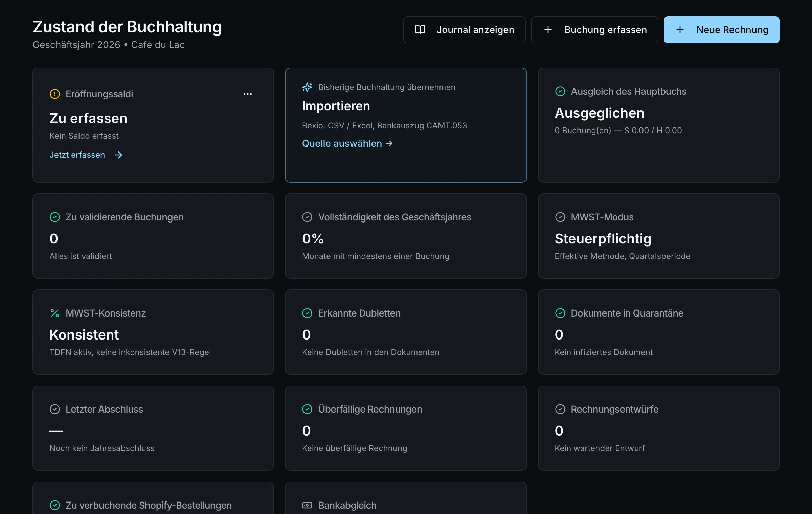812x514 pixels.
Task: Click the Journal anzeigen button
Action: pos(464,30)
